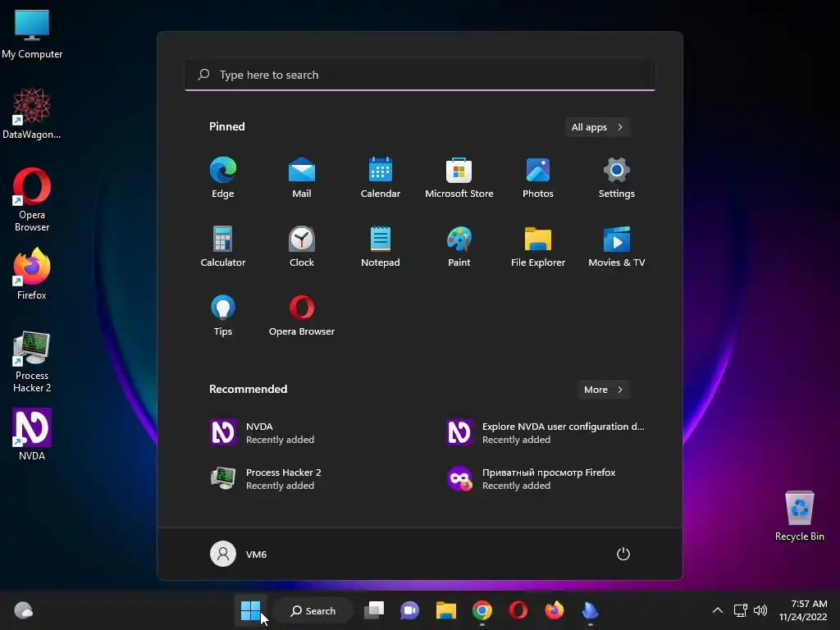Open Opera from the taskbar
The width and height of the screenshot is (840, 630).
pos(518,610)
